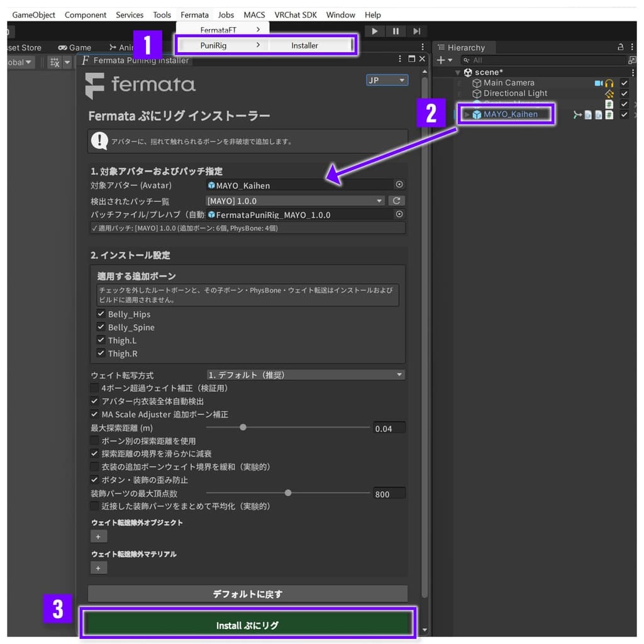
Task: Expand the MAYO_Kaihen tree item
Action: pos(467,114)
